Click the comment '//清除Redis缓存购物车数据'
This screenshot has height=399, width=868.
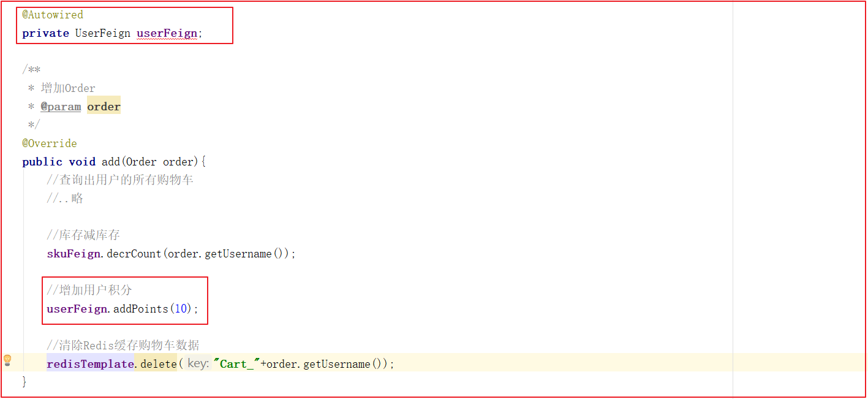coord(123,346)
